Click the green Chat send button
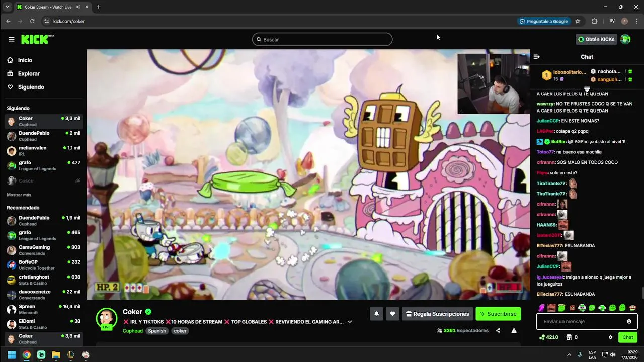Viewport: 644px width, 362px height. pos(627,337)
